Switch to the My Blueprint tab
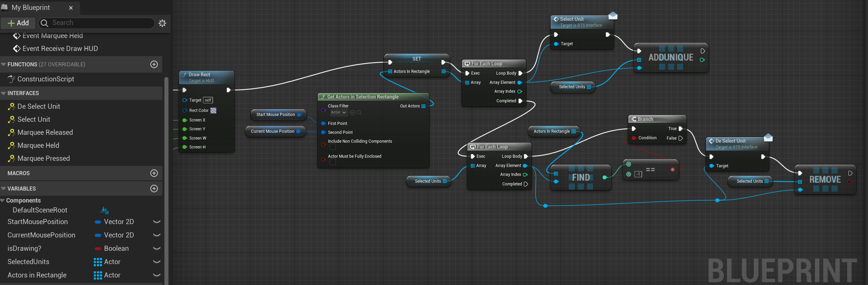The height and width of the screenshot is (285, 868). (31, 8)
